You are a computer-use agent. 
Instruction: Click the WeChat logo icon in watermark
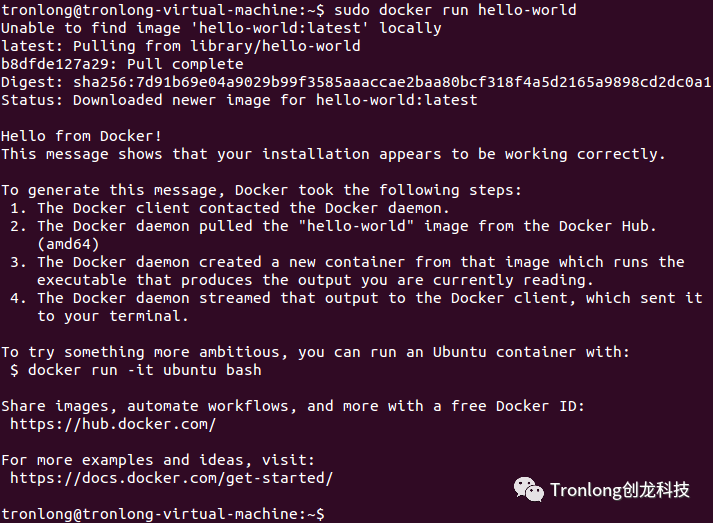(x=529, y=489)
